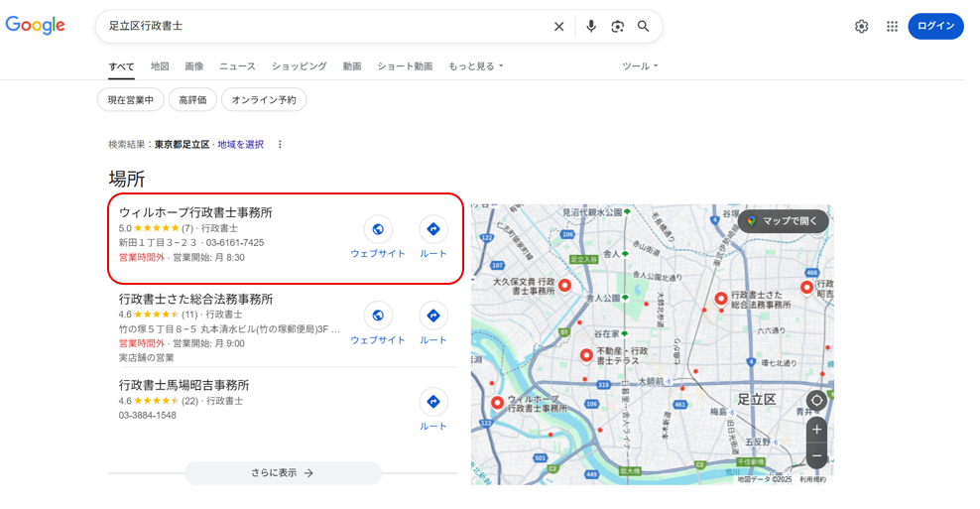
Task: Get route icon for 行政書士さた総合法務事務所
Action: click(x=433, y=316)
